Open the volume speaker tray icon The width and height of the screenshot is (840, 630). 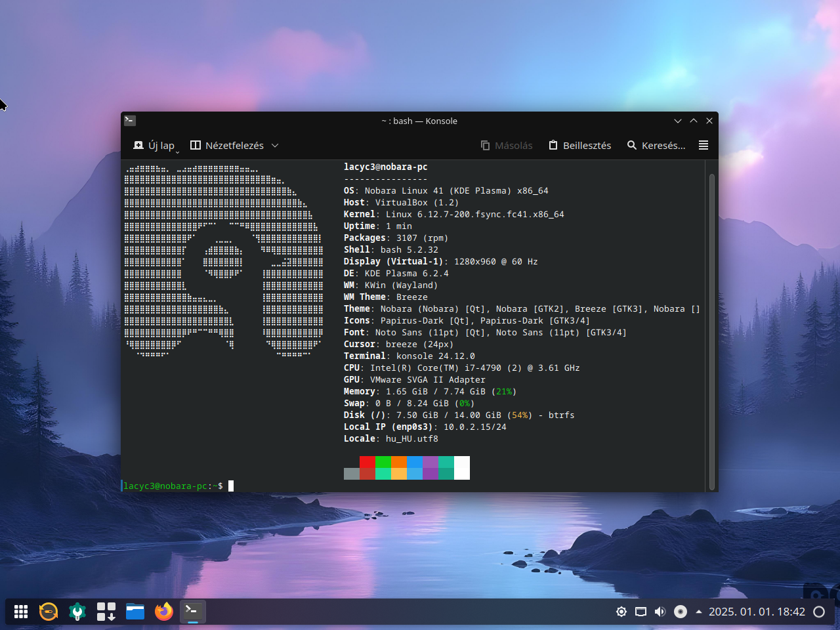tap(661, 612)
